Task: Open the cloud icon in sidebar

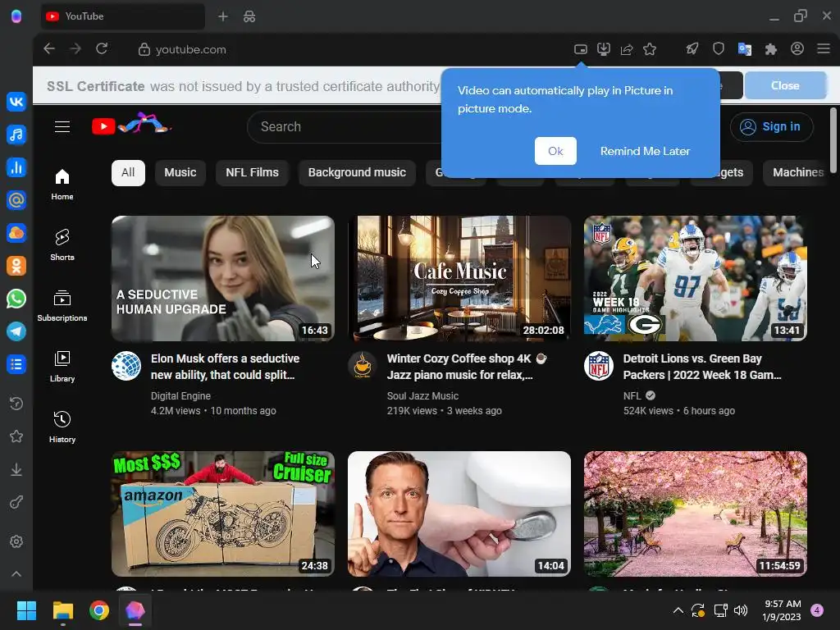Action: click(x=16, y=233)
